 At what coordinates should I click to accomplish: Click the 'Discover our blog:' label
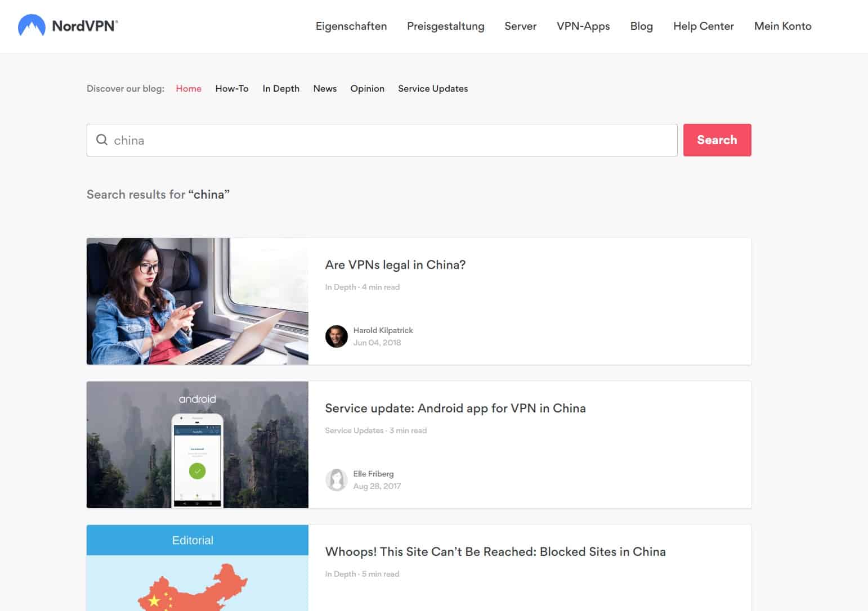pyautogui.click(x=126, y=88)
